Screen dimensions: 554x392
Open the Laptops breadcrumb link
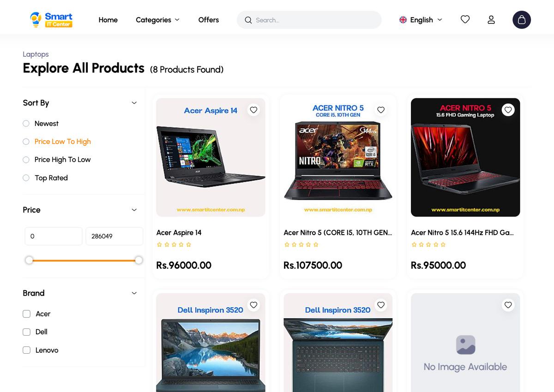(x=36, y=54)
